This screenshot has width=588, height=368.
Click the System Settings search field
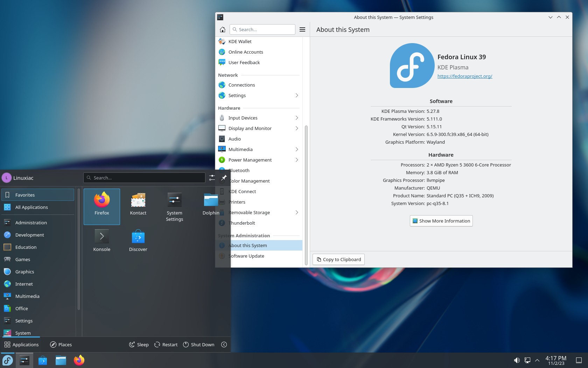pyautogui.click(x=262, y=29)
